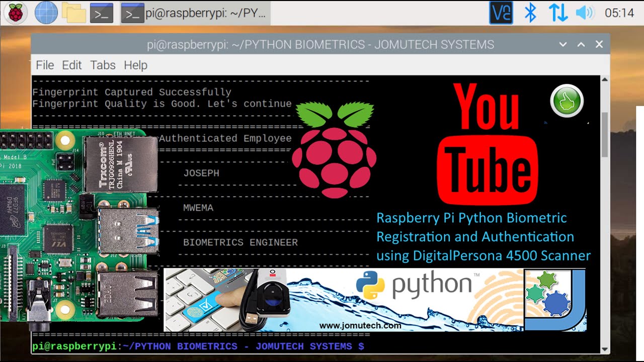Click the terminal scrollbar up arrow
644x362 pixels.
tap(605, 79)
